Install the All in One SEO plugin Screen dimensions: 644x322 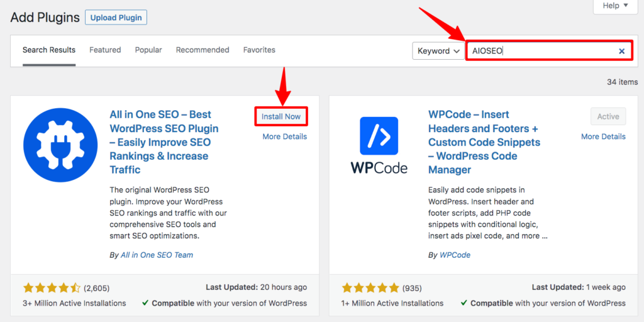pos(281,116)
